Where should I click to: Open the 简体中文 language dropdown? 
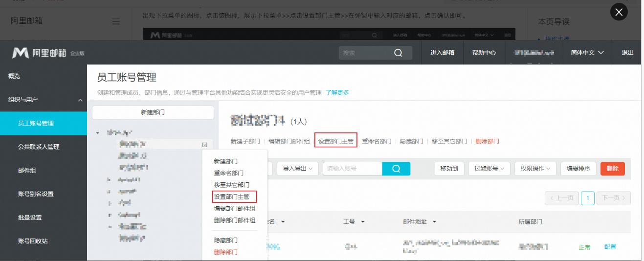click(588, 53)
